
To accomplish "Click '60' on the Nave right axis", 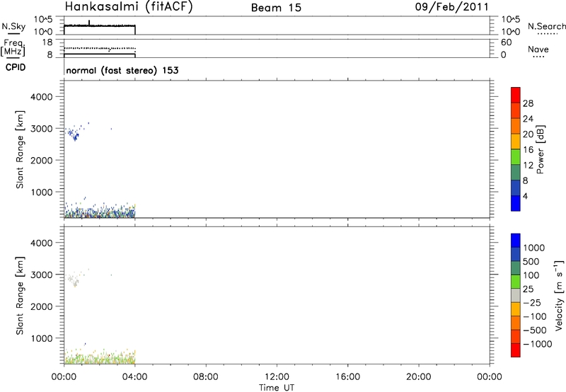I will pyautogui.click(x=506, y=42).
